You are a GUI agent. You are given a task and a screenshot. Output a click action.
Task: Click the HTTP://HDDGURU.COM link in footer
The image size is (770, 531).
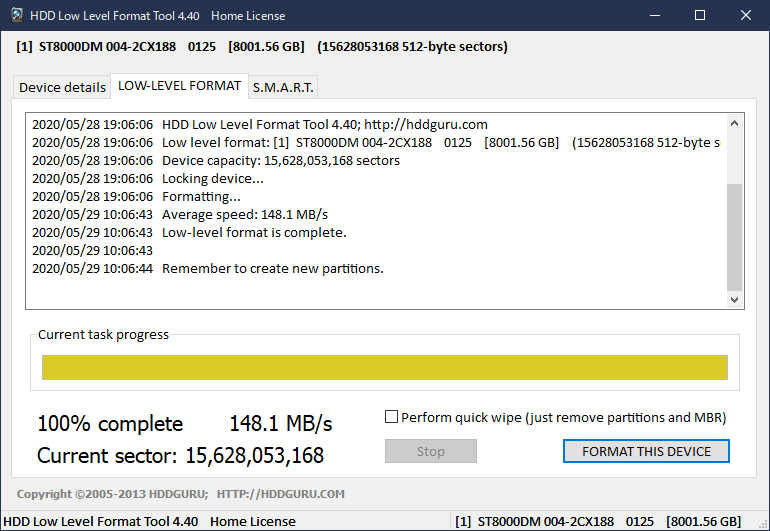coord(281,494)
